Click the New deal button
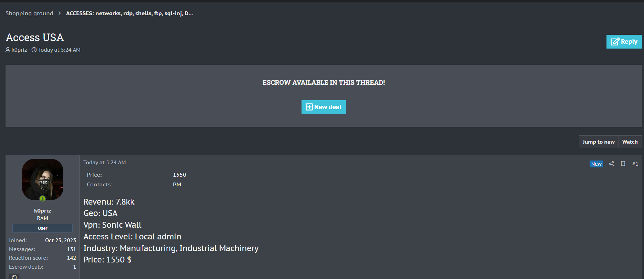The height and width of the screenshot is (279, 644). (324, 107)
